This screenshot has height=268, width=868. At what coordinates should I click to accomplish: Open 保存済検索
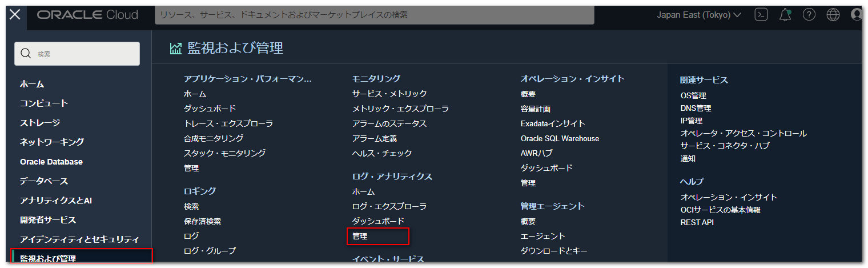202,221
